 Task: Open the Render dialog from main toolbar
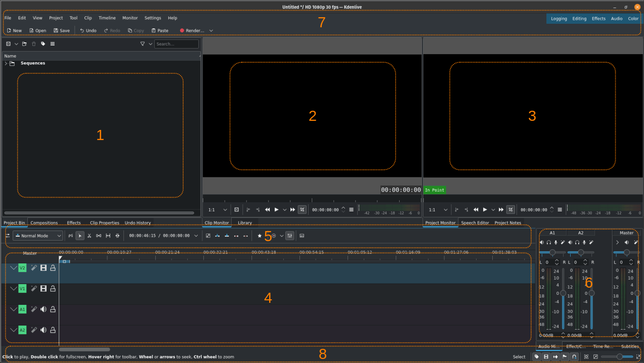click(193, 30)
